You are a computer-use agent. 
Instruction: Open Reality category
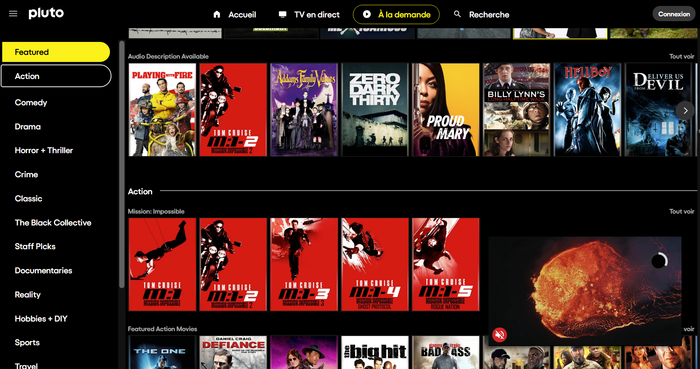(28, 294)
